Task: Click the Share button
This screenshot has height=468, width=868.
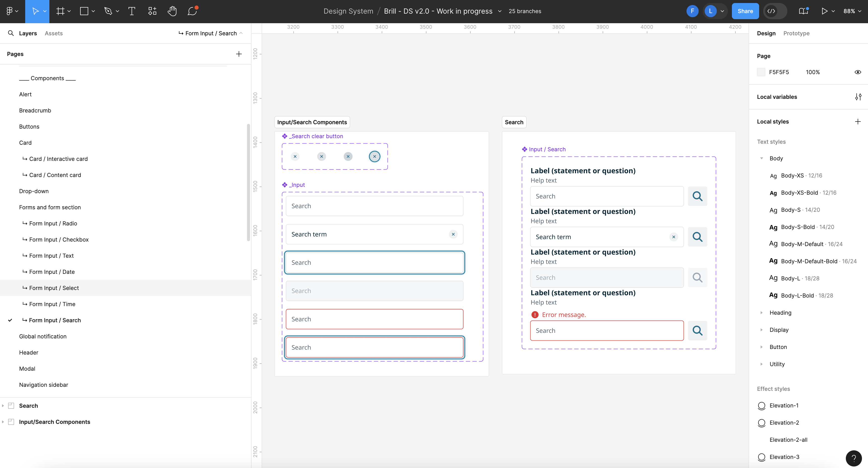Action: (x=745, y=11)
